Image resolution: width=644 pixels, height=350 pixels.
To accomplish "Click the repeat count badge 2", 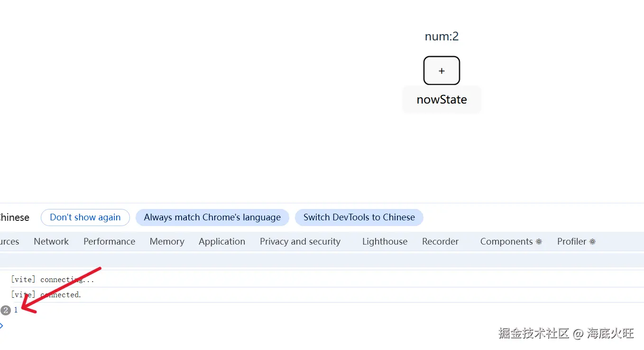I will pyautogui.click(x=6, y=311).
